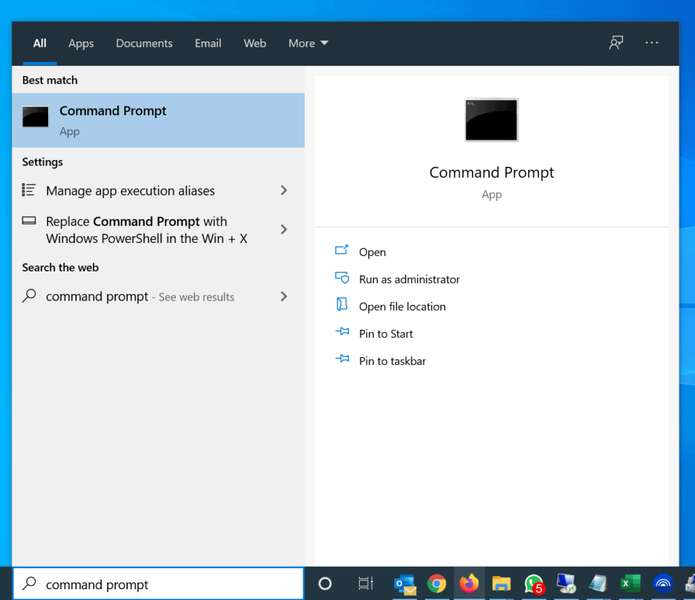Click the large Command Prompt preview icon
This screenshot has width=695, height=600.
[491, 120]
